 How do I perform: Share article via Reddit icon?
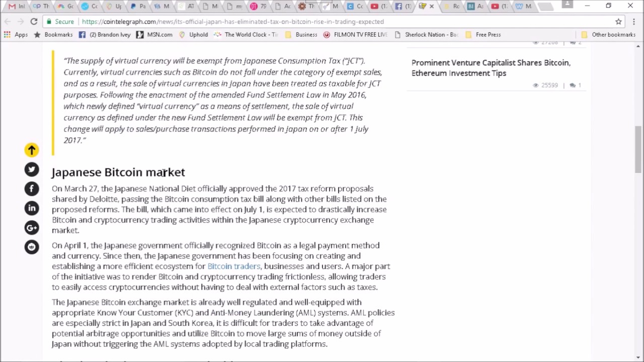pyautogui.click(x=31, y=247)
